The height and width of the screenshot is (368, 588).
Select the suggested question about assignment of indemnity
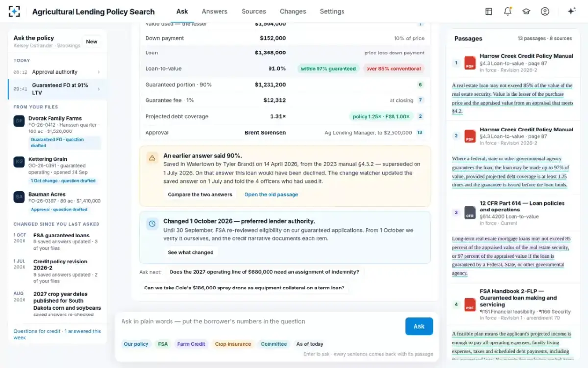click(265, 272)
